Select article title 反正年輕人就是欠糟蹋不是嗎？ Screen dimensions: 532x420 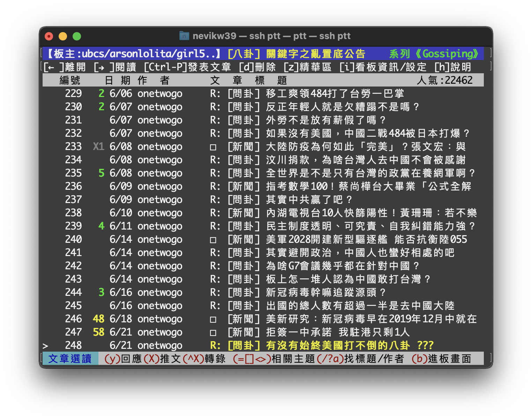tap(343, 107)
